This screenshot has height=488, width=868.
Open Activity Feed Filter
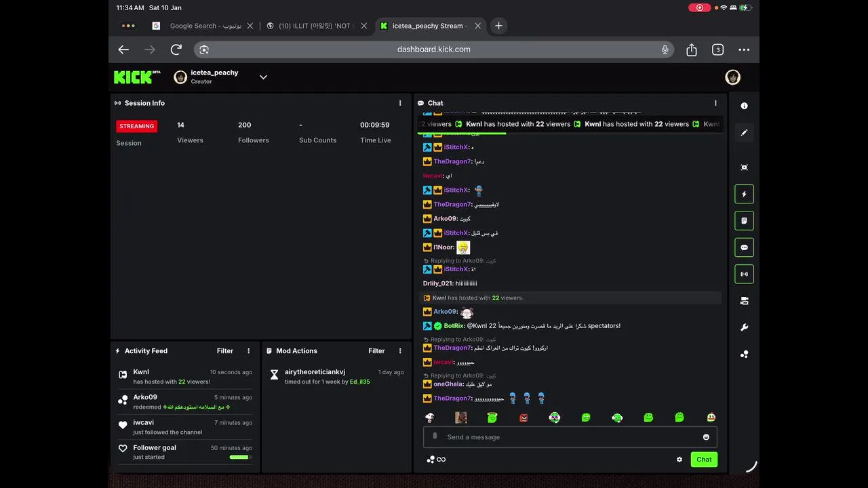[x=225, y=351]
